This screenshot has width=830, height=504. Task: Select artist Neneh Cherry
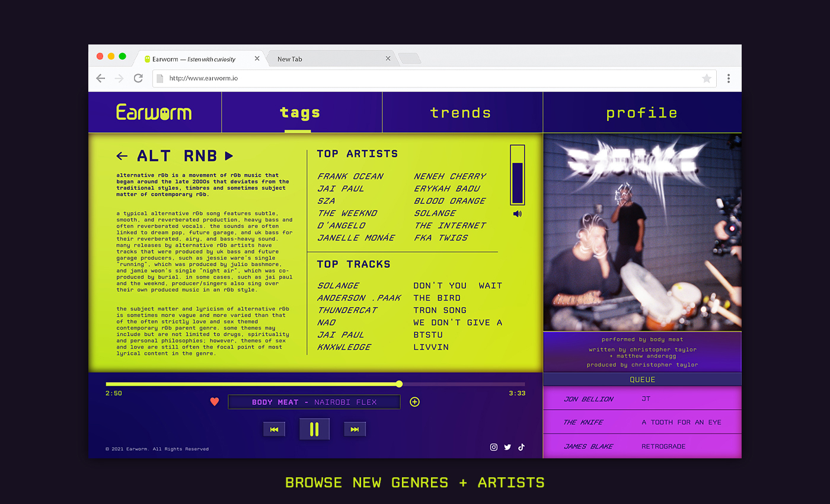coord(450,176)
